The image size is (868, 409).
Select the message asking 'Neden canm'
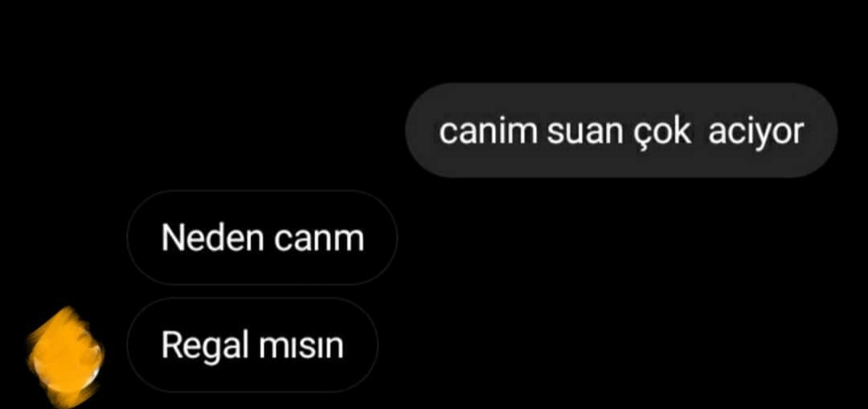262,237
